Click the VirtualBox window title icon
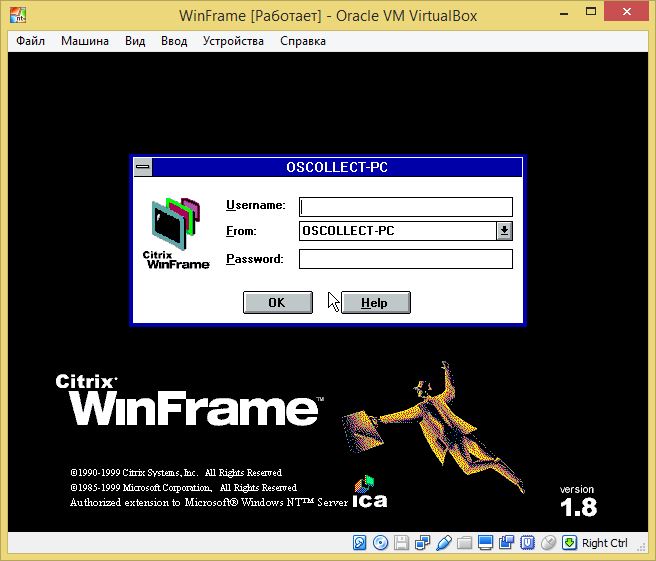The width and height of the screenshot is (656, 561). click(18, 15)
